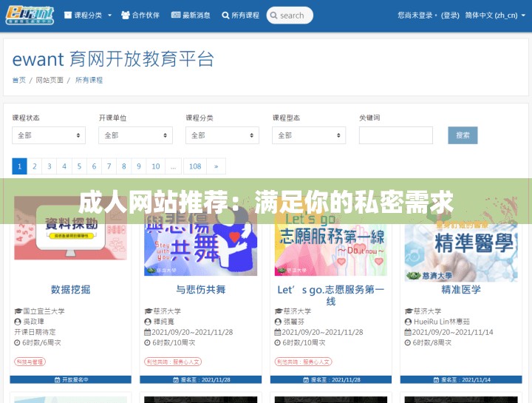
Task: Open the 与悲伤共舞 course title link
Action: click(x=200, y=290)
